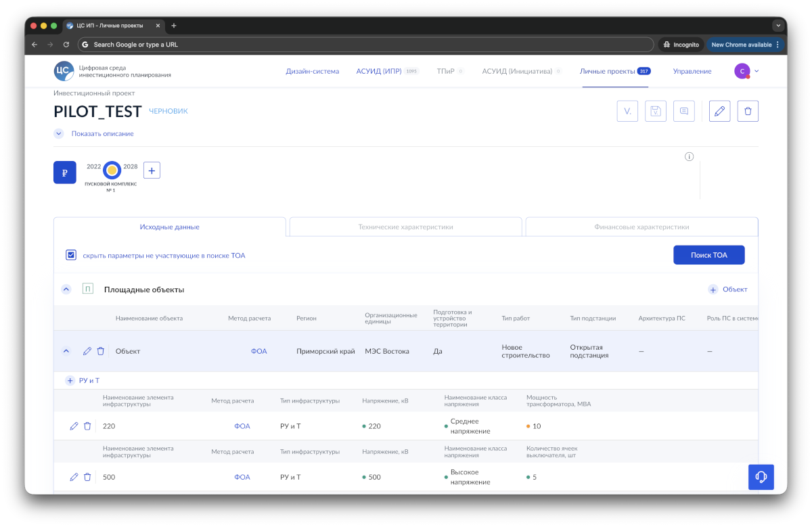812x527 pixels.
Task: Collapse the Площадные объекты section
Action: click(66, 290)
